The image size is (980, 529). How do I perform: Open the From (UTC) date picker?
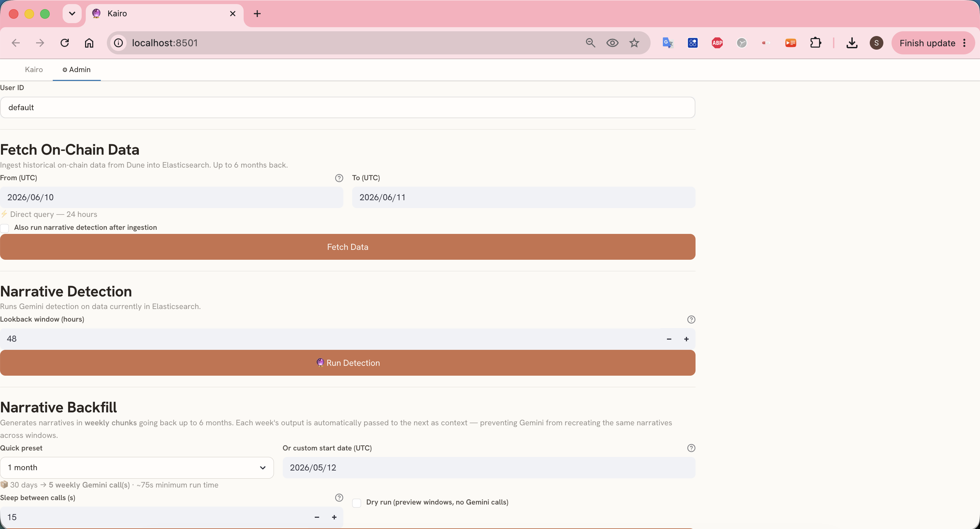pos(171,197)
